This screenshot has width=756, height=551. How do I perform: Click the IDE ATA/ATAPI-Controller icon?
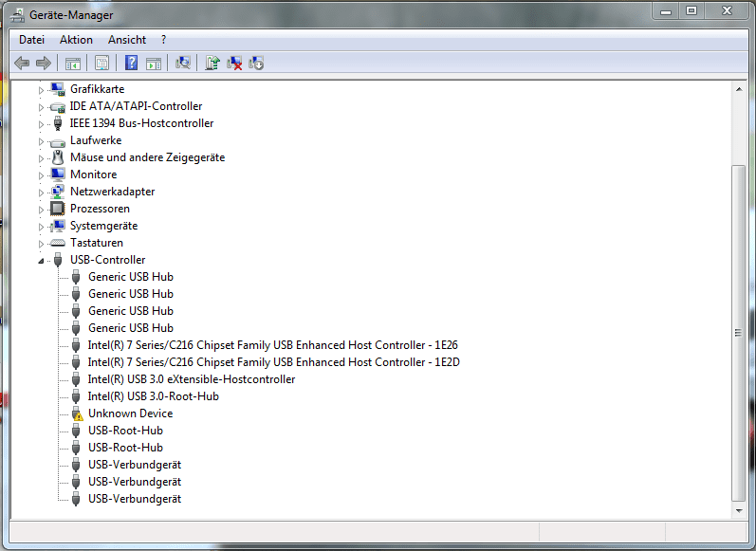pyautogui.click(x=58, y=106)
